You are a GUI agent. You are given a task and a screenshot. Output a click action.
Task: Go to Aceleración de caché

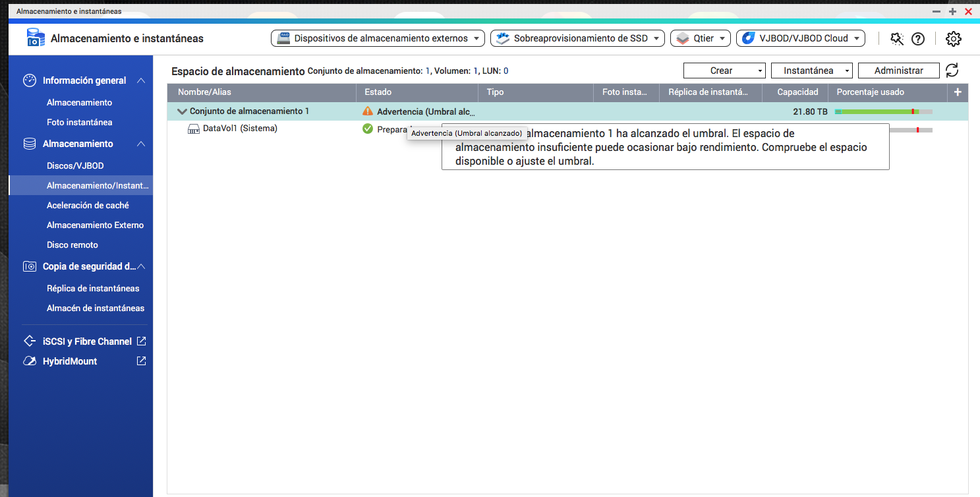pos(88,205)
